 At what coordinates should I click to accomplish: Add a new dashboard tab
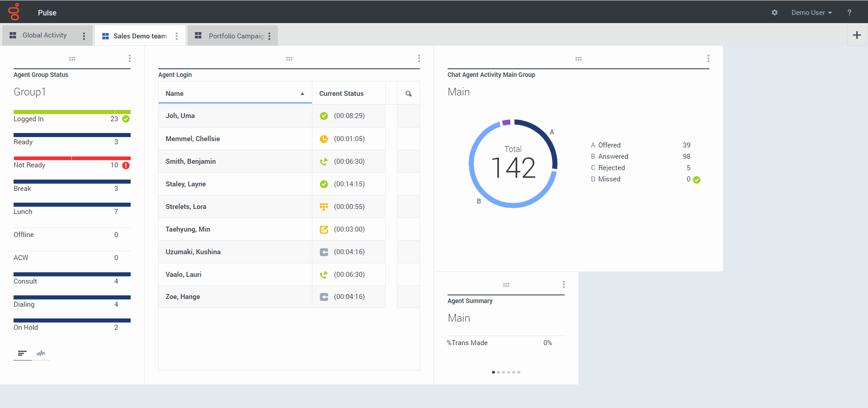(x=857, y=35)
